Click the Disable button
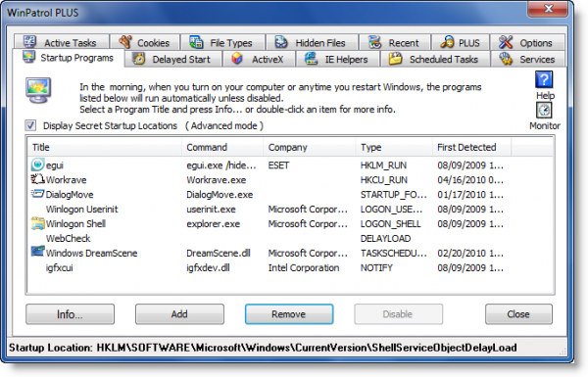 (398, 314)
